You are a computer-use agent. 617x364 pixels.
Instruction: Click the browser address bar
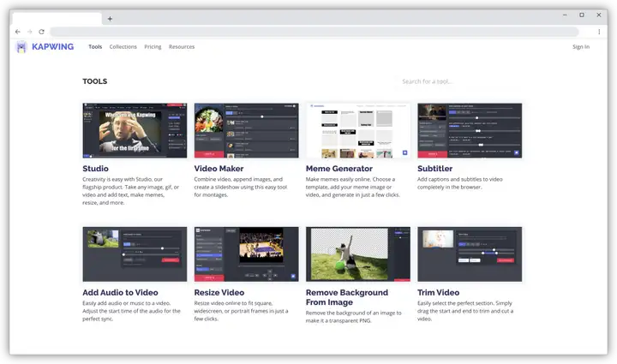[x=314, y=32]
